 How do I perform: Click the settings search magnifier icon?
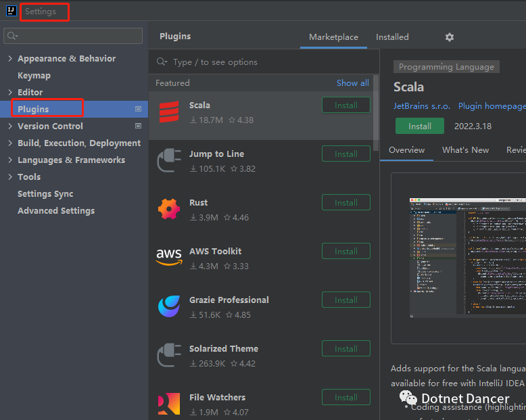[12, 36]
